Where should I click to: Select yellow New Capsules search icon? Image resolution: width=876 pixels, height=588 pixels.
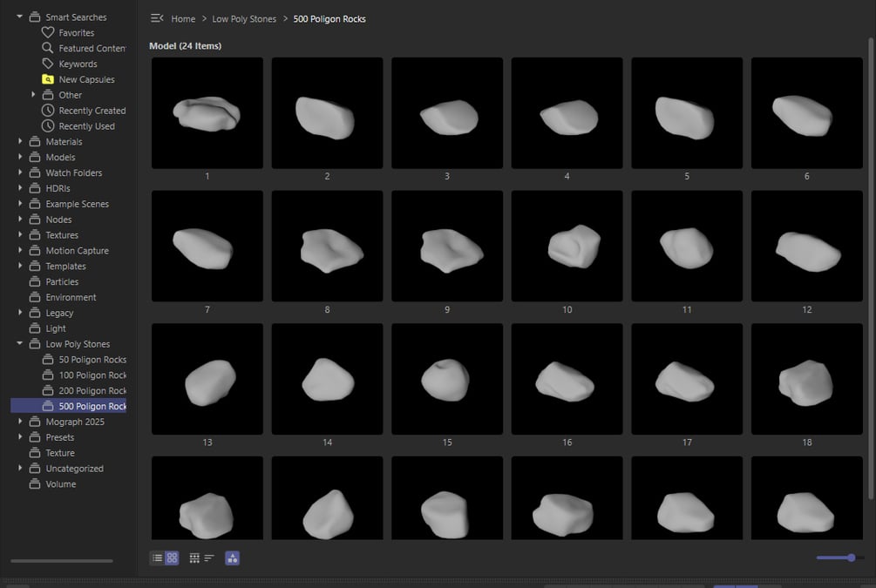[48, 79]
